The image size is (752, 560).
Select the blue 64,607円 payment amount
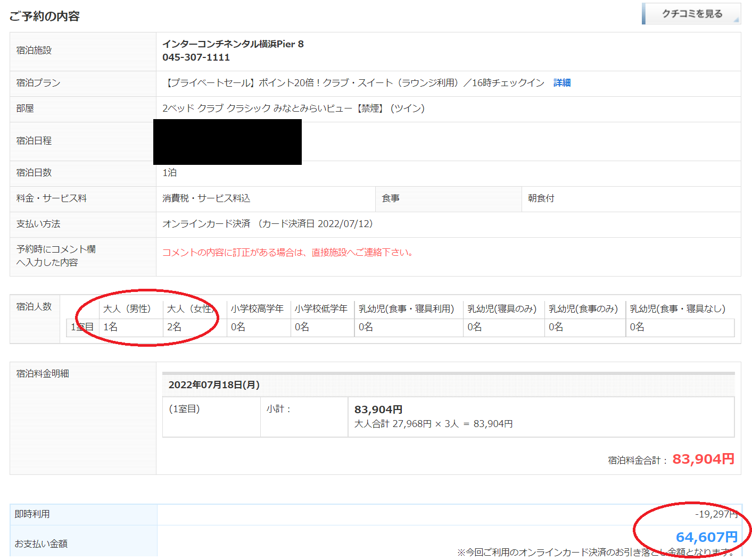707,537
